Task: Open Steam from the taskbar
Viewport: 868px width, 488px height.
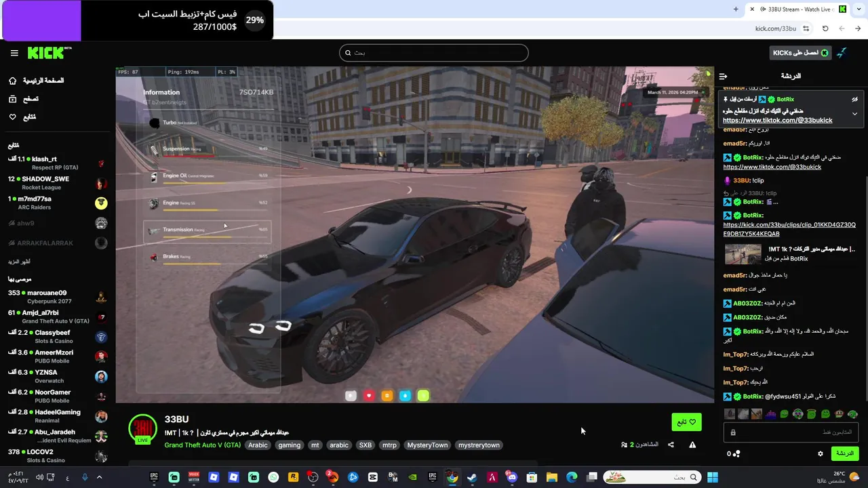Action: pos(472,477)
